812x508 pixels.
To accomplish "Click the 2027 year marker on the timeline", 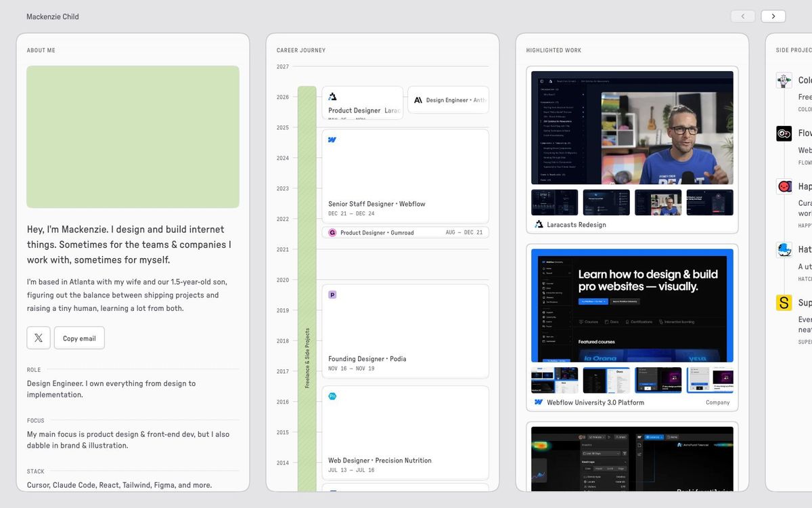I will pos(283,66).
